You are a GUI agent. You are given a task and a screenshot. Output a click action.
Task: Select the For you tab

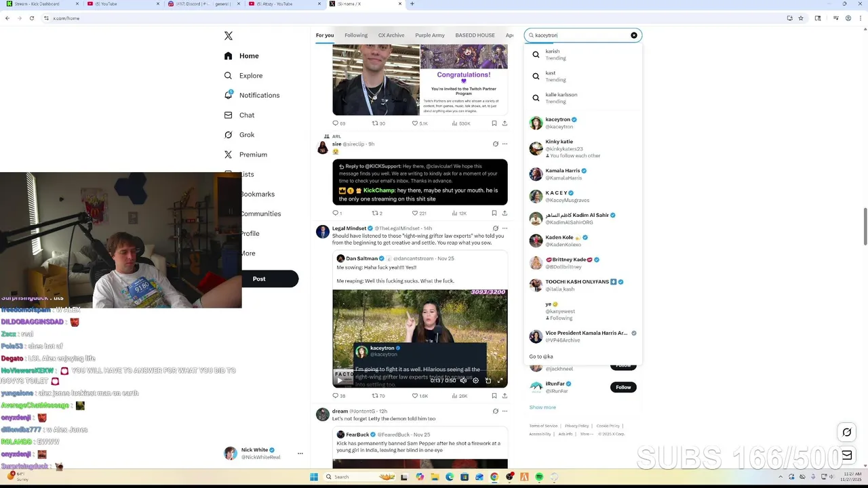point(325,35)
